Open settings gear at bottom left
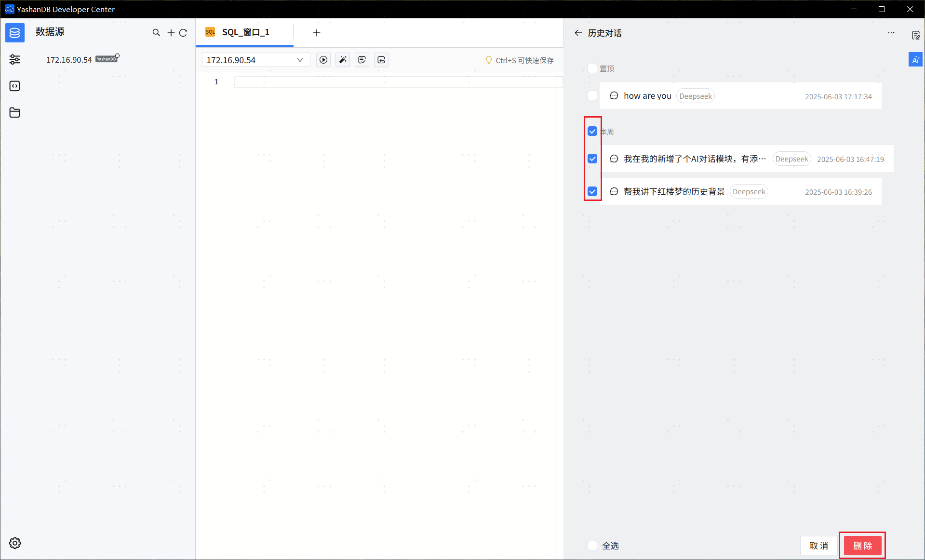The image size is (925, 560). click(15, 543)
